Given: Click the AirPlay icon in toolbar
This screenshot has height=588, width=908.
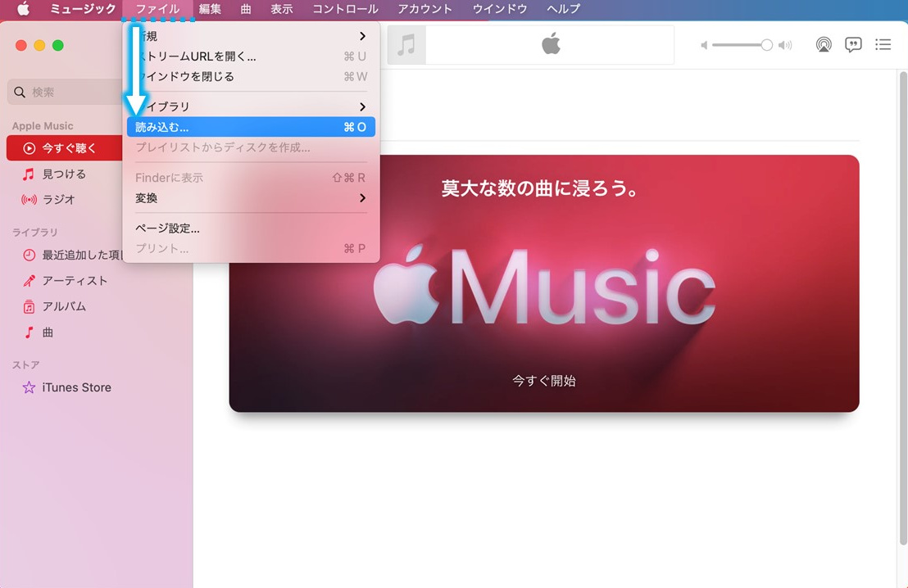Looking at the screenshot, I should 824,45.
